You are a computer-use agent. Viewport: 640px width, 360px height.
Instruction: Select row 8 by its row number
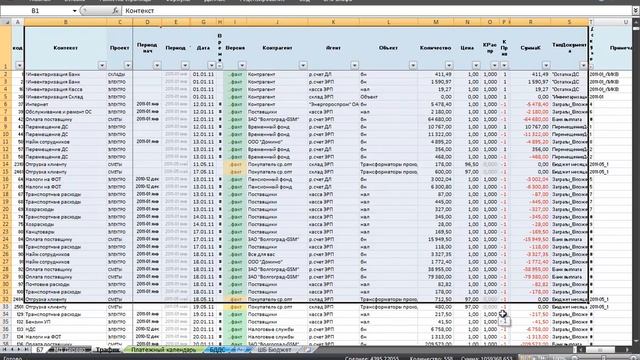(x=6, y=119)
